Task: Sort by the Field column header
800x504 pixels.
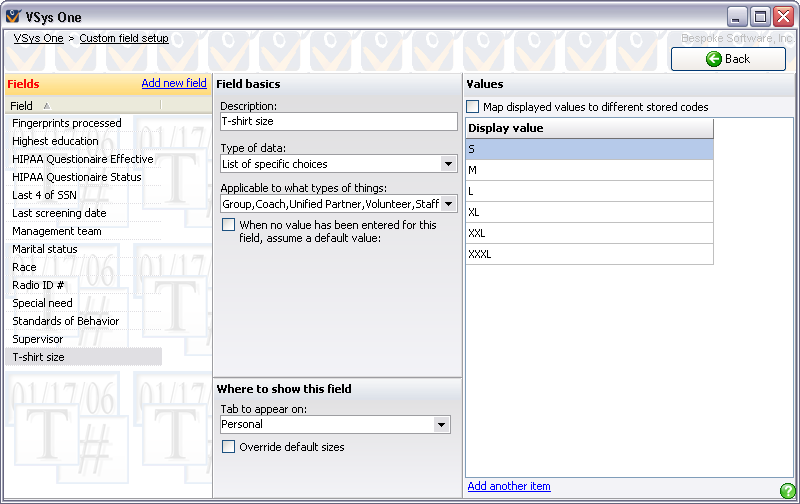Action: pyautogui.click(x=85, y=106)
